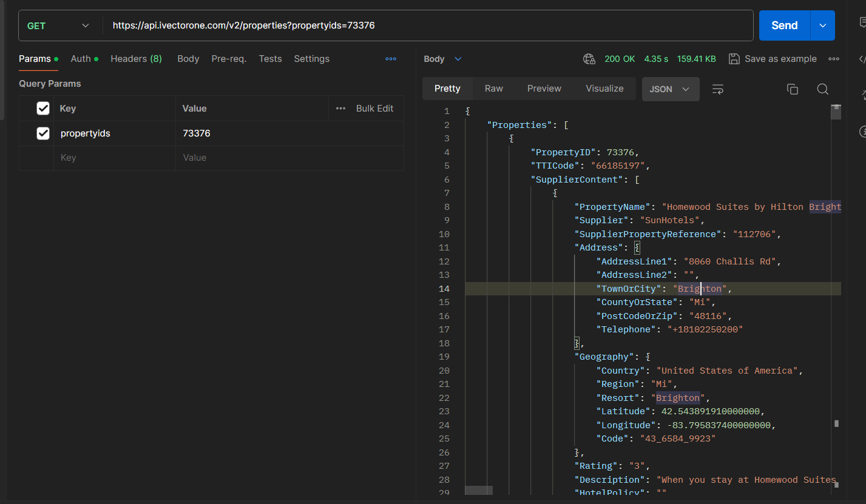Viewport: 866px width, 504px height.
Task: Open the GET method dropdown
Action: (58, 25)
